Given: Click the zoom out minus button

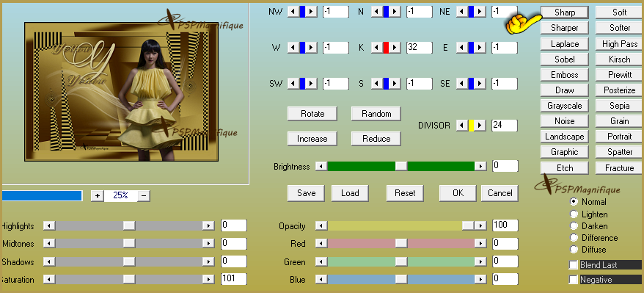Looking at the screenshot, I should tap(144, 196).
